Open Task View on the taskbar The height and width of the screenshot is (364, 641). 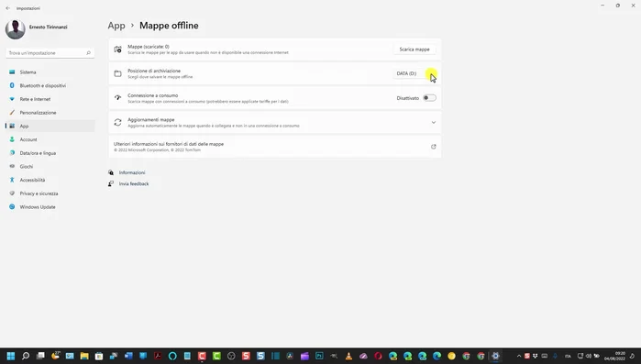coord(40,356)
